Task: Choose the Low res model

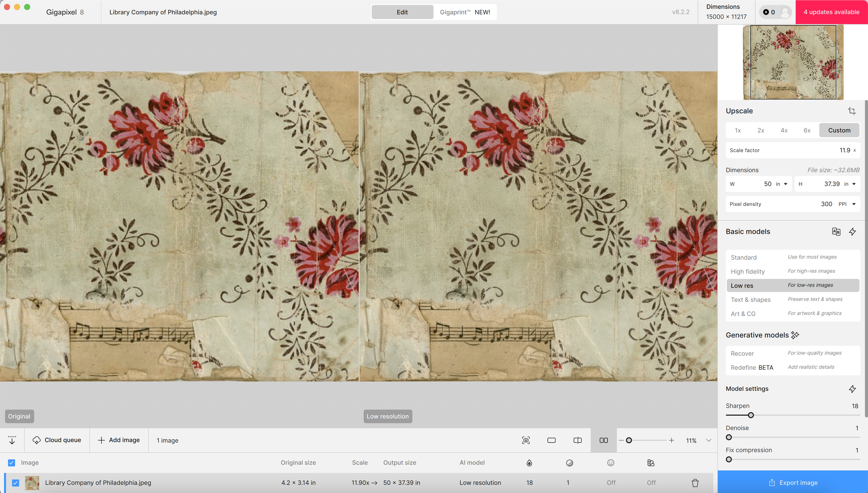Action: point(793,286)
